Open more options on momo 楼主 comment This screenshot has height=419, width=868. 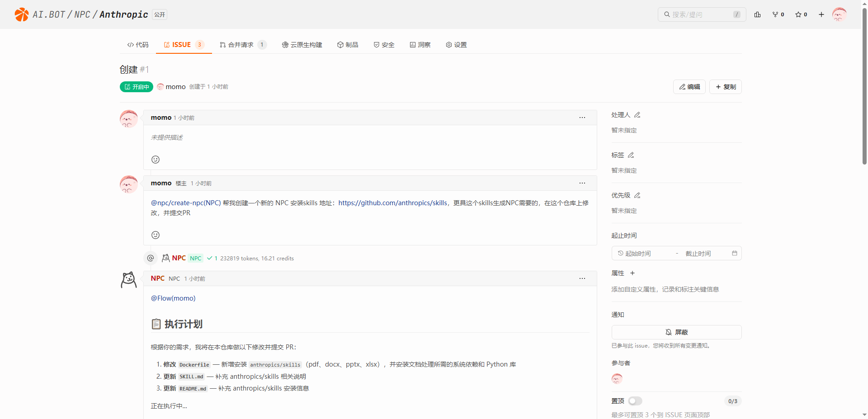pyautogui.click(x=582, y=183)
